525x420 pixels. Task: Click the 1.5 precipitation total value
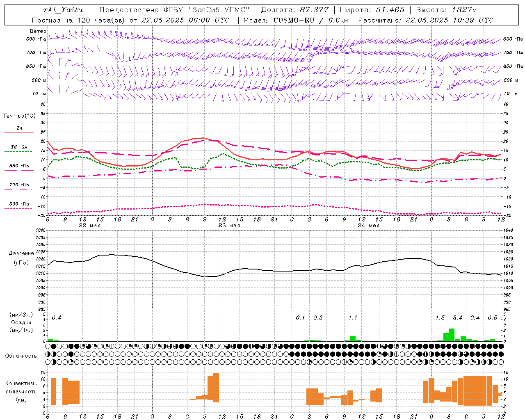[x=440, y=318]
